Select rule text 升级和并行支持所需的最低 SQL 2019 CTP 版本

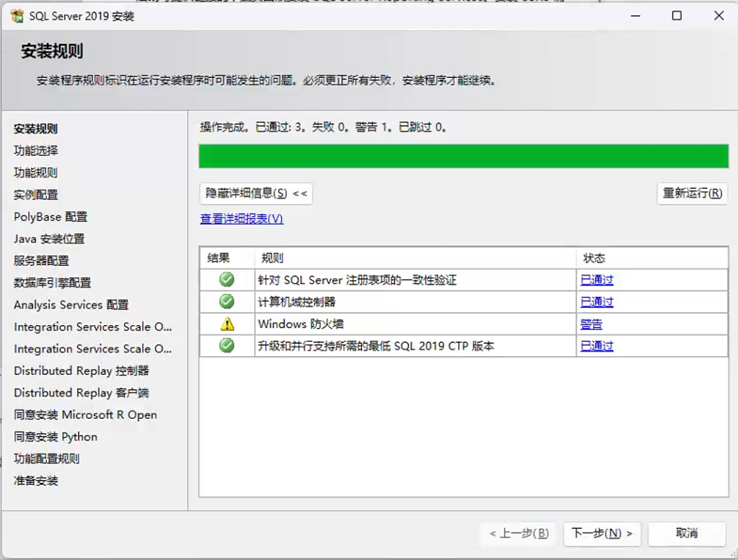click(x=376, y=346)
